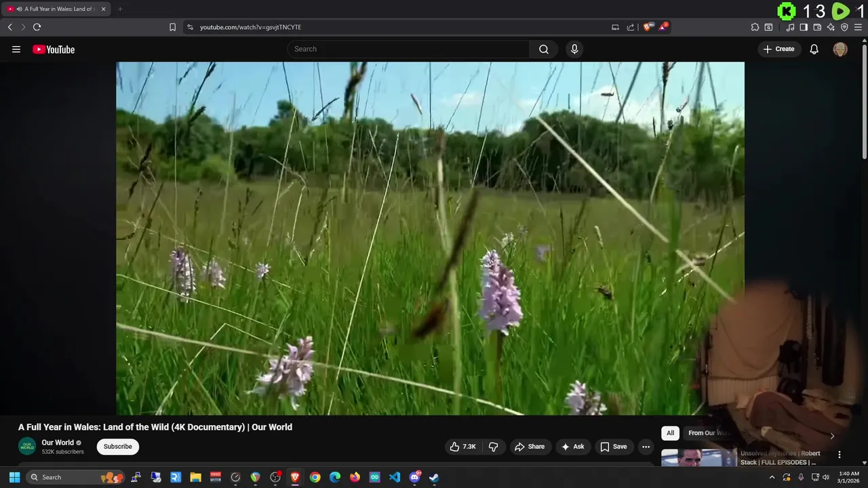The width and height of the screenshot is (868, 488).
Task: Subscribe to Our World channel
Action: point(118,447)
